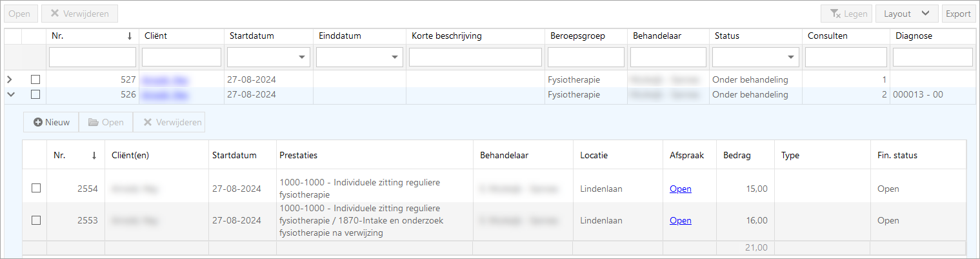The height and width of the screenshot is (259, 980).
Task: Click the Prestaties column header
Action: 374,155
